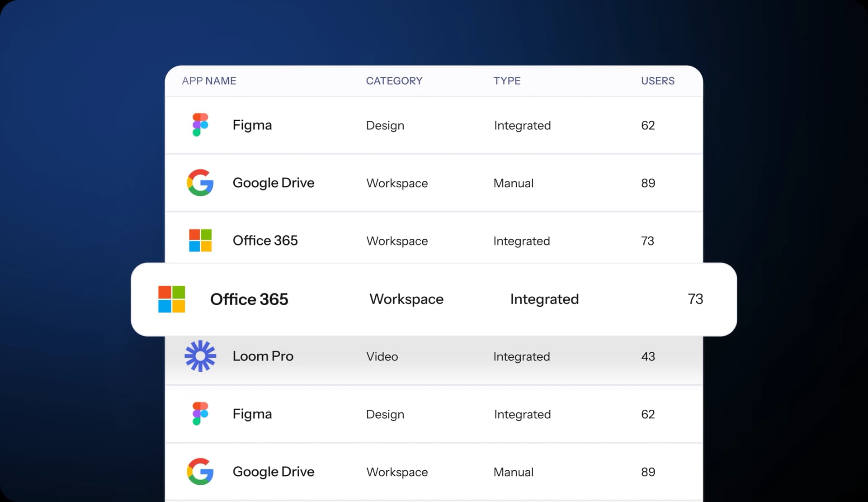Sort by the USERS column header
The image size is (868, 502).
point(658,81)
